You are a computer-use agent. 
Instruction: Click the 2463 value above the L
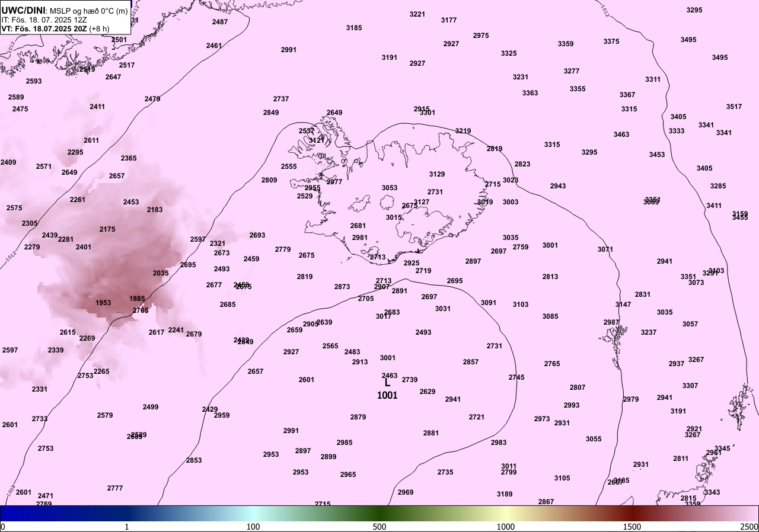coord(390,376)
